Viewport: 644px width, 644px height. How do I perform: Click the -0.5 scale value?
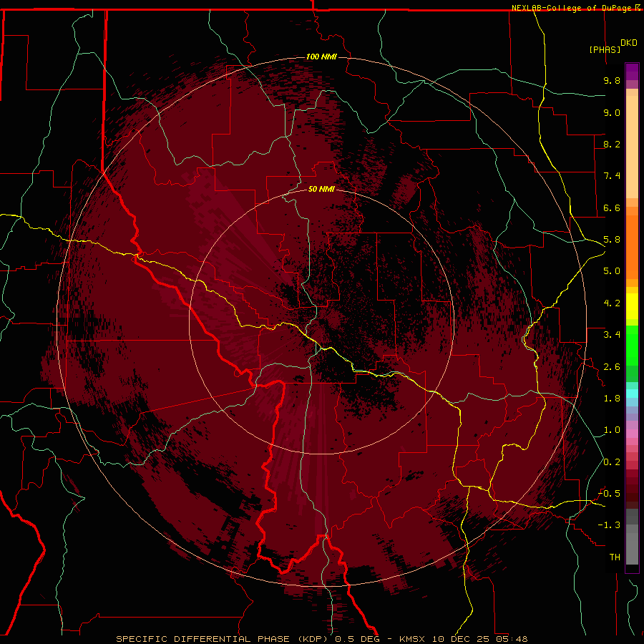click(610, 494)
